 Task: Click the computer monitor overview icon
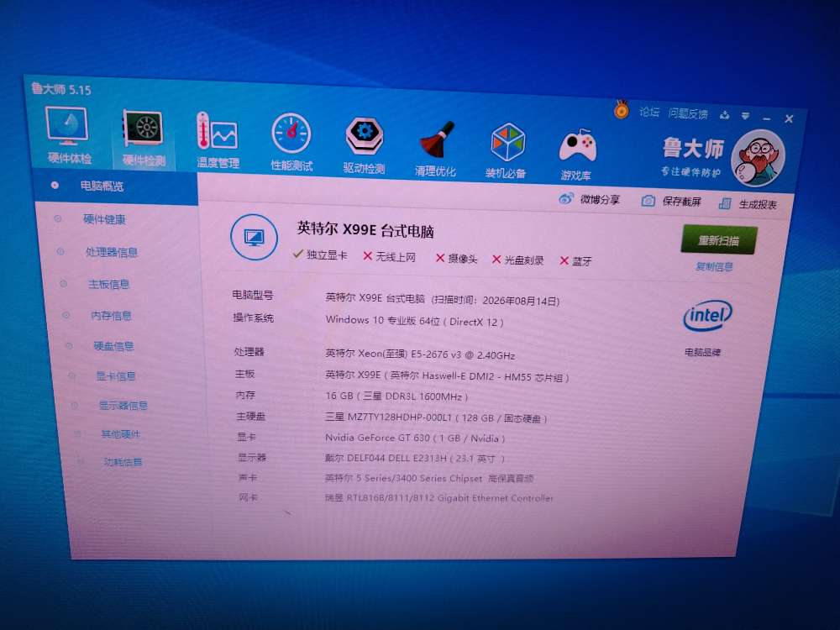[x=254, y=237]
